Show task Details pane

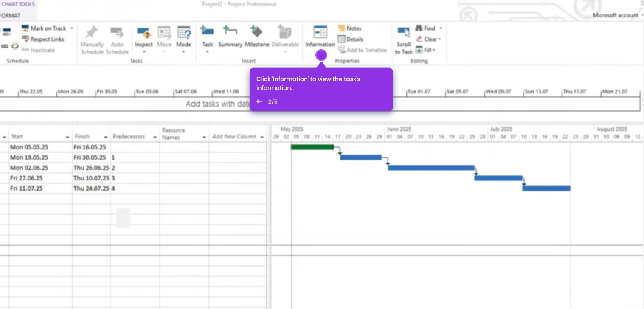[x=351, y=39]
